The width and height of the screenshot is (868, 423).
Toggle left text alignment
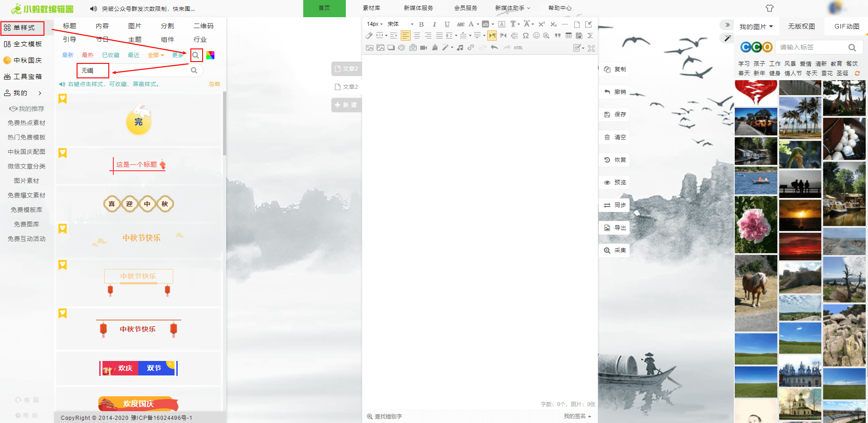click(405, 35)
